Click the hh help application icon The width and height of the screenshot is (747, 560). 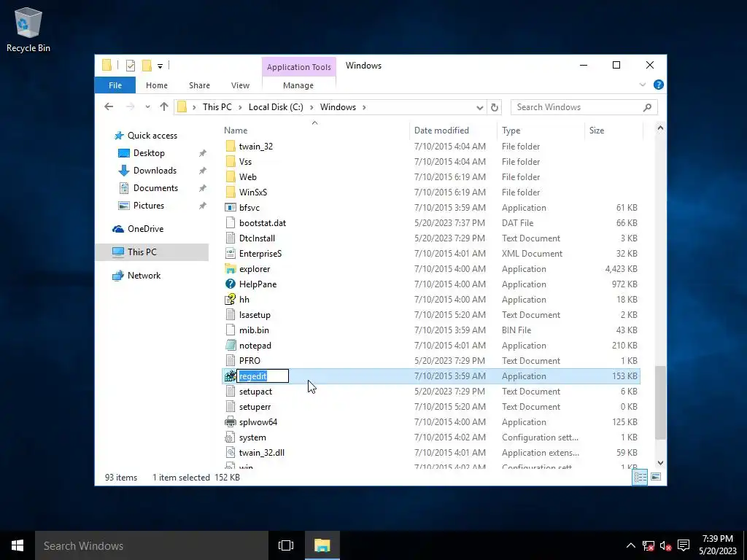[230, 300]
